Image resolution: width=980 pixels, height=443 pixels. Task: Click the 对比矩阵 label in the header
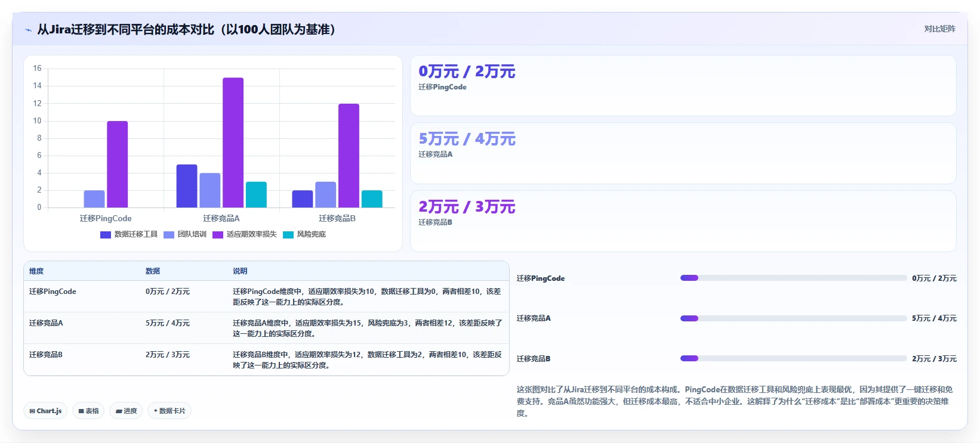coord(939,29)
